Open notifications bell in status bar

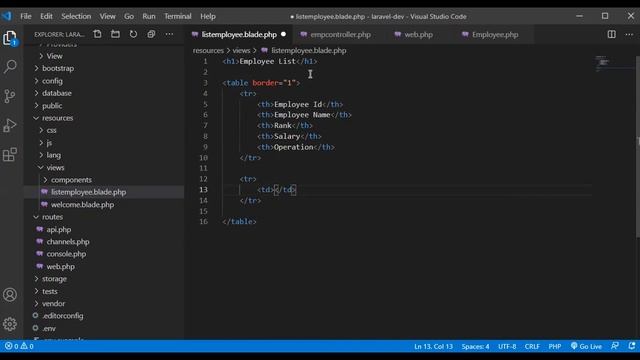631,346
